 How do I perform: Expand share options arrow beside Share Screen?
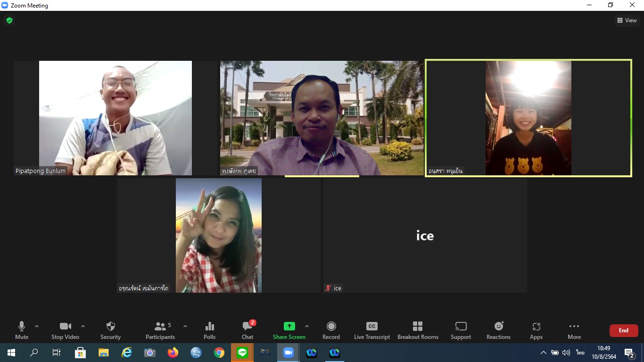tap(307, 326)
